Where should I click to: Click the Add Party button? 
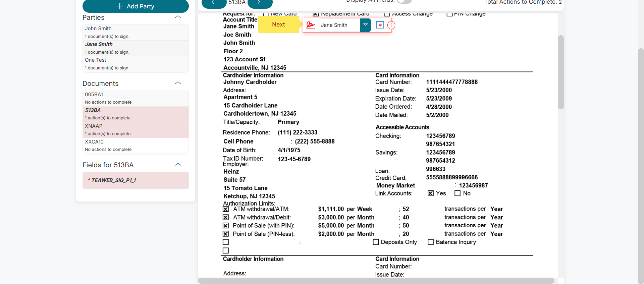coord(136,6)
